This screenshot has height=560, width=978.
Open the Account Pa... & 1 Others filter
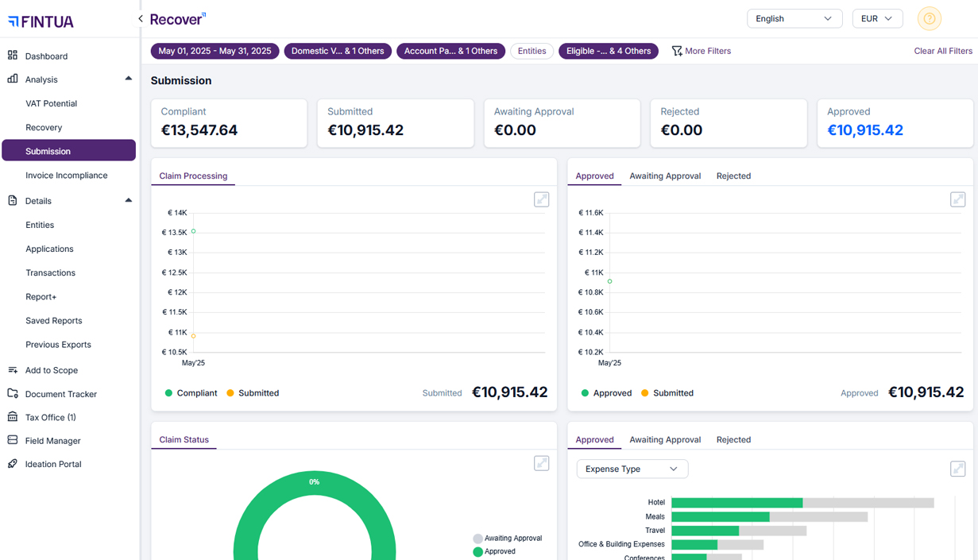(x=450, y=51)
